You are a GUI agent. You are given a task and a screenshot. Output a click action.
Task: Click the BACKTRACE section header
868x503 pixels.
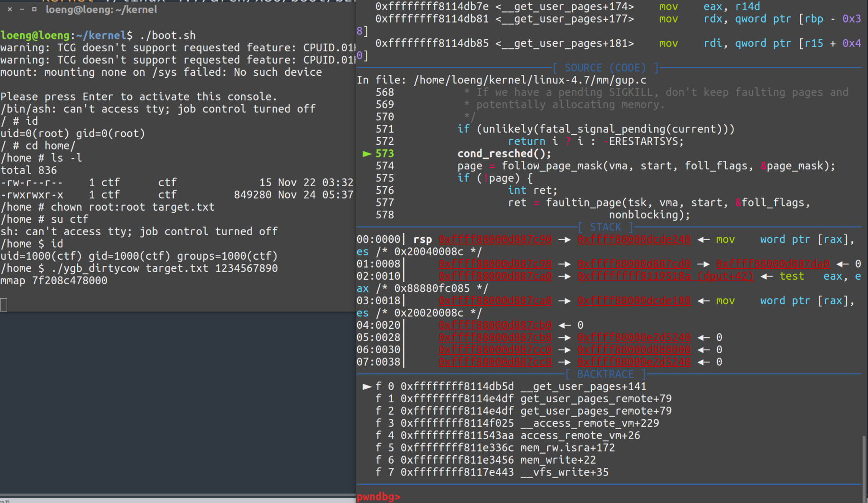[605, 374]
